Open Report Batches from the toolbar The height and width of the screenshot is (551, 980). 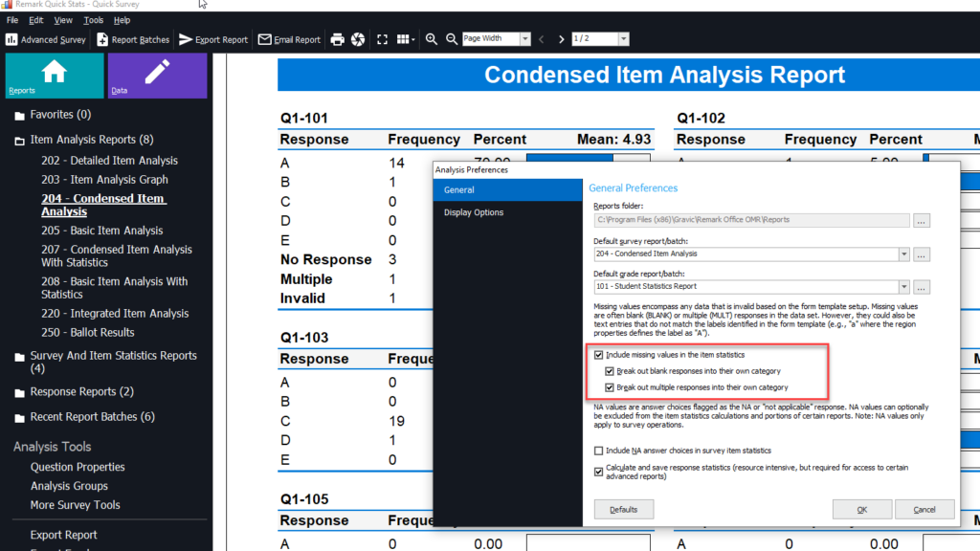click(133, 39)
